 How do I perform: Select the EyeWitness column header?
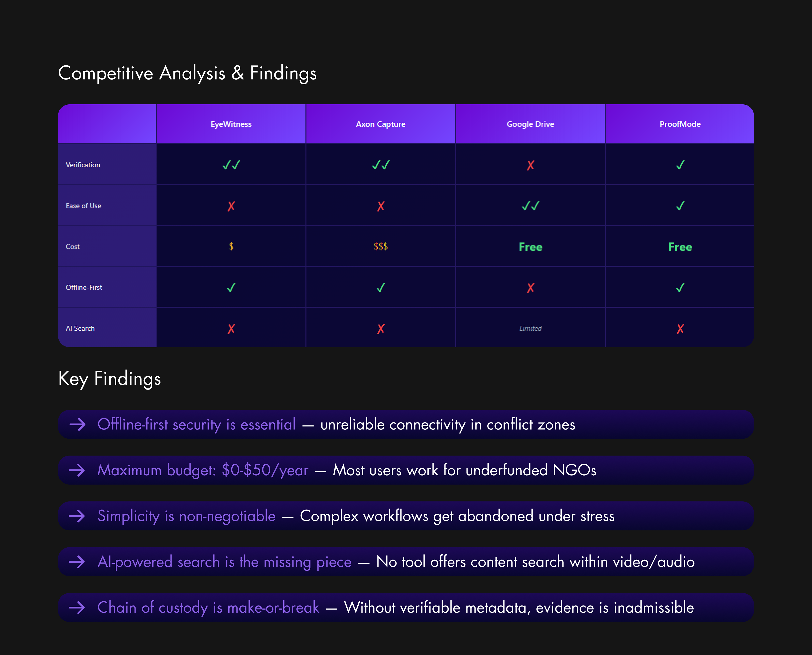coord(231,124)
